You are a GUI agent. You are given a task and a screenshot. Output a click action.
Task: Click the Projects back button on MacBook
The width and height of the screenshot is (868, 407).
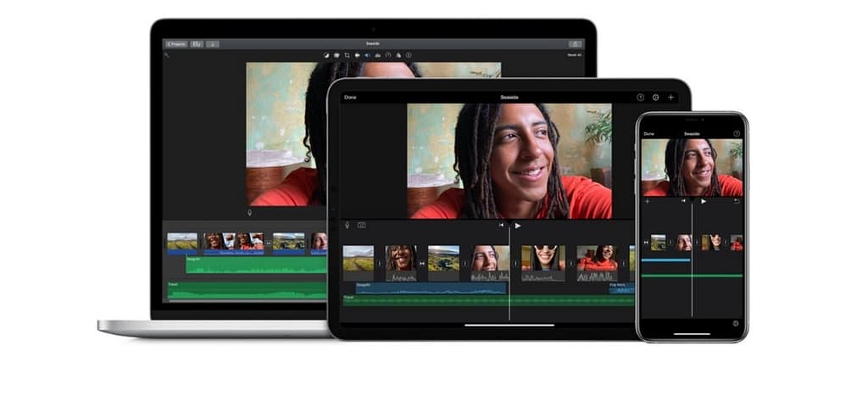[176, 43]
